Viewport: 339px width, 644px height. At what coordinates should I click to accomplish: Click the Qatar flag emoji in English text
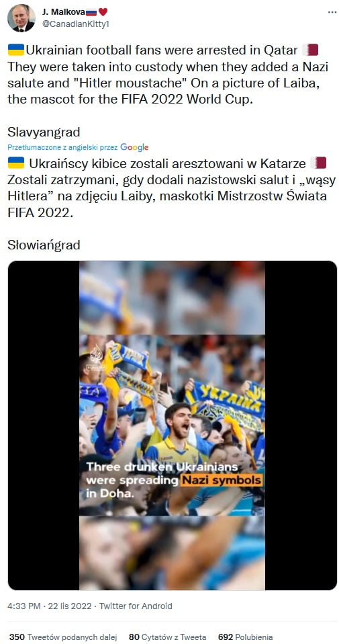(310, 50)
